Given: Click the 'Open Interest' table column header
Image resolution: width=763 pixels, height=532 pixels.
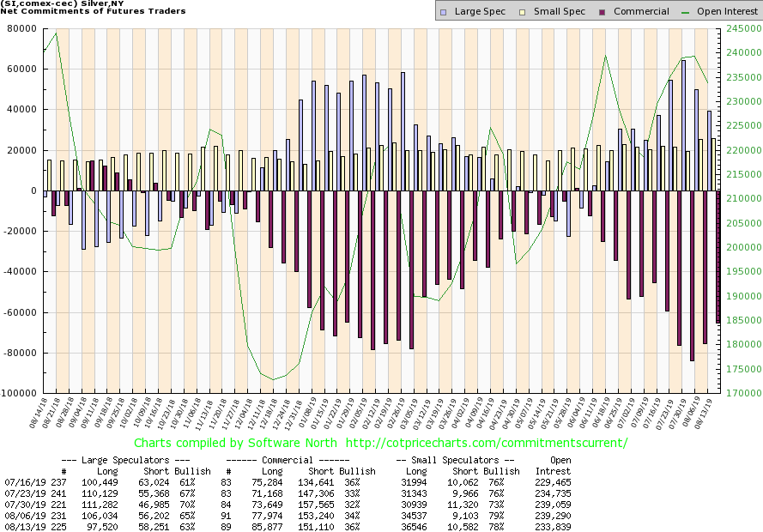Looking at the screenshot, I should click(554, 466).
